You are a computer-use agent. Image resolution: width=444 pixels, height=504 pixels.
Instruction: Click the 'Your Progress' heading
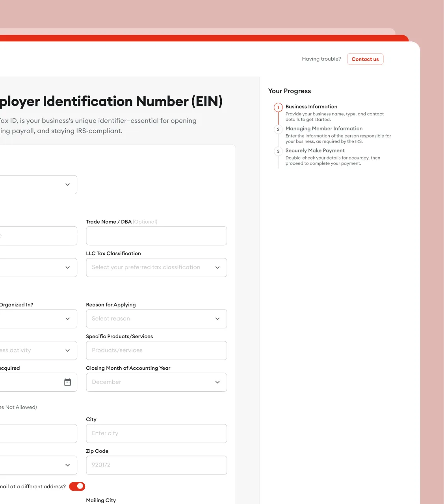(290, 91)
